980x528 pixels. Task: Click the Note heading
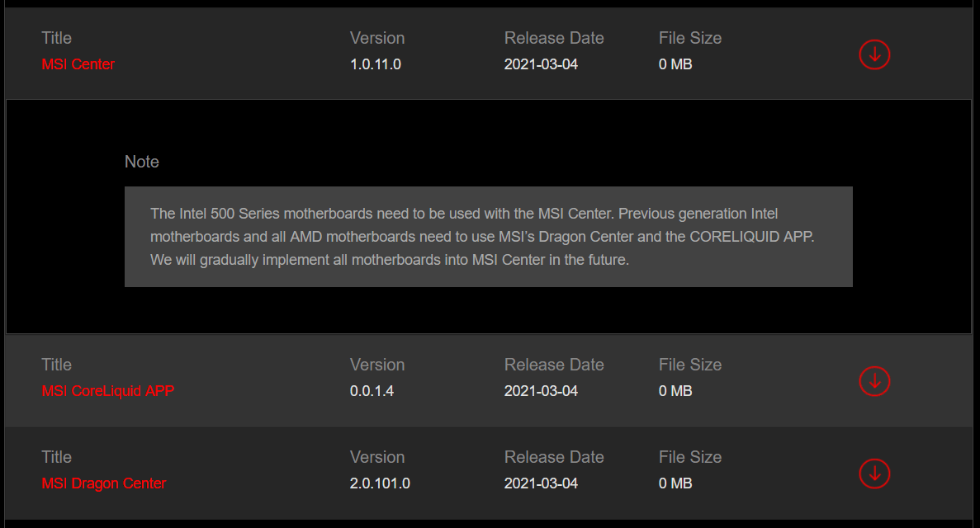142,162
